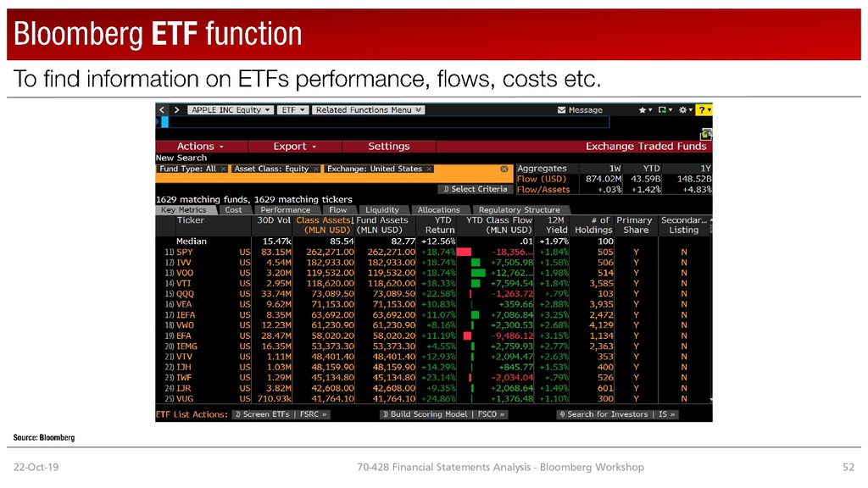868x488 pixels.
Task: Select the IVV ticker row
Action: tap(433, 263)
